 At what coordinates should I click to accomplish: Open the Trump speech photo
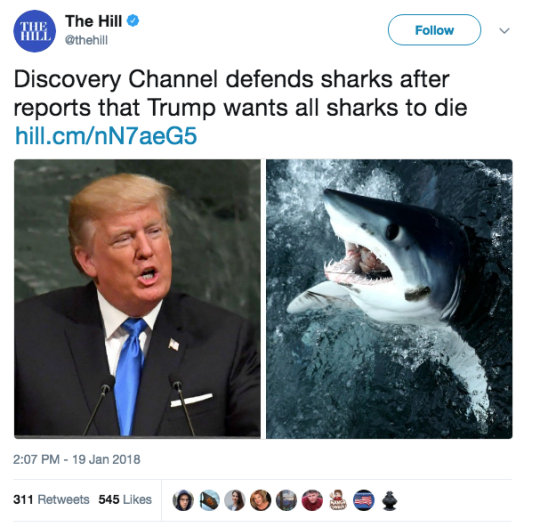point(137,299)
